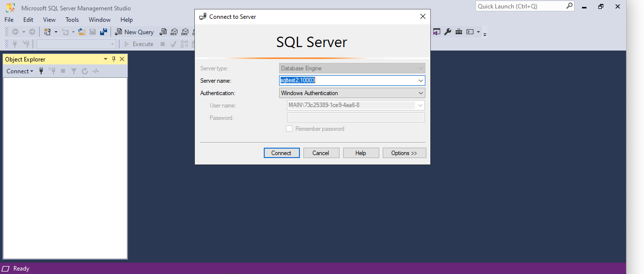
Task: Click the Options >> button
Action: (x=404, y=153)
